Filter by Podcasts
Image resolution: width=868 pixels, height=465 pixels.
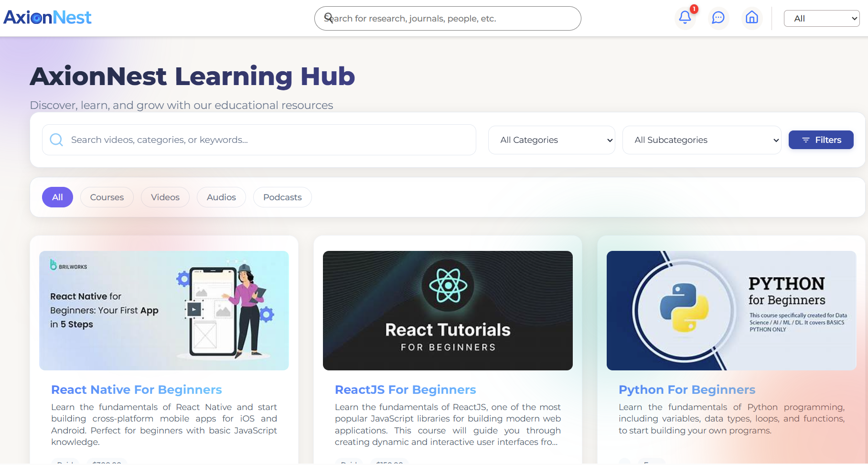282,197
